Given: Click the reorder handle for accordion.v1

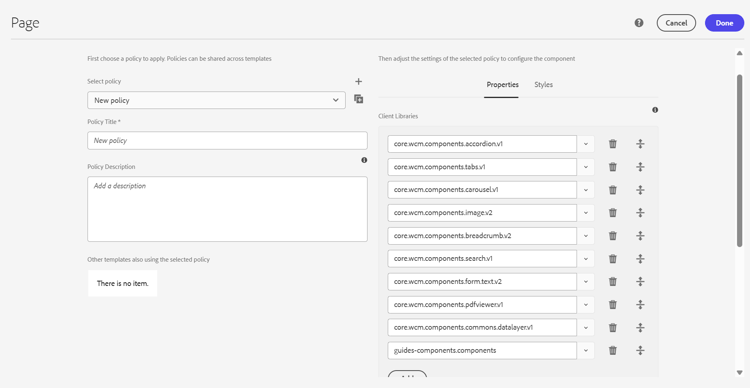Looking at the screenshot, I should pyautogui.click(x=640, y=144).
